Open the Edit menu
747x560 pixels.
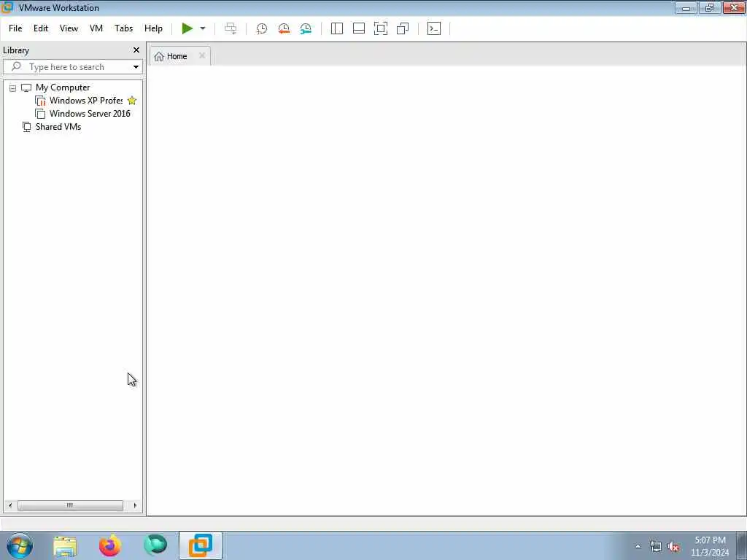click(41, 28)
